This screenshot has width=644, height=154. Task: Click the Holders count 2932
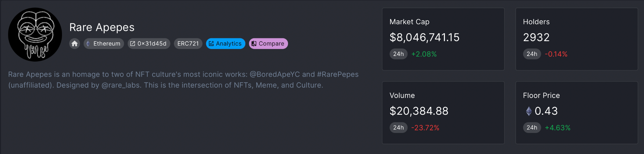(536, 37)
